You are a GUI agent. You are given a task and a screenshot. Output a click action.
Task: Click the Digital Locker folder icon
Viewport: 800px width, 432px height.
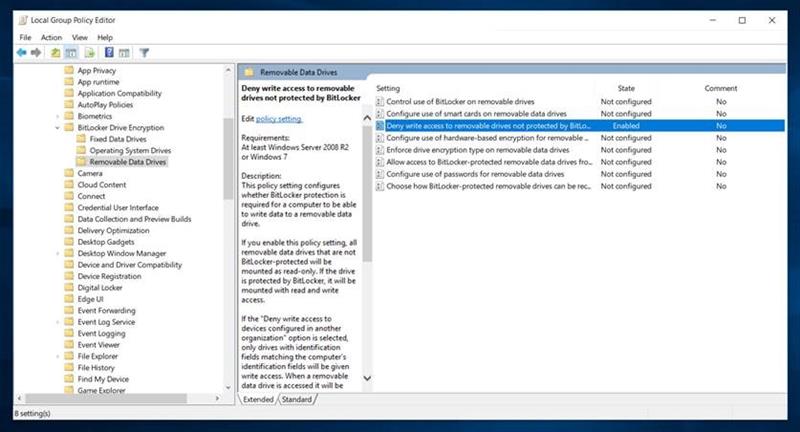[x=69, y=287]
